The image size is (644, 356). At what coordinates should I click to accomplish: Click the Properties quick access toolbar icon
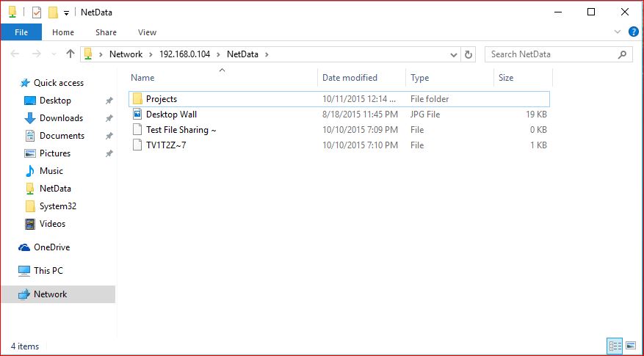click(x=37, y=12)
